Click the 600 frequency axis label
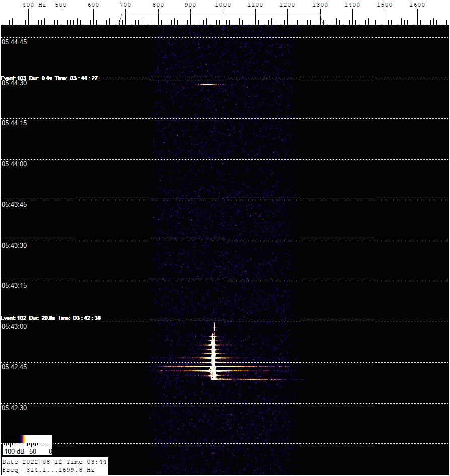450x476 pixels. pyautogui.click(x=93, y=5)
